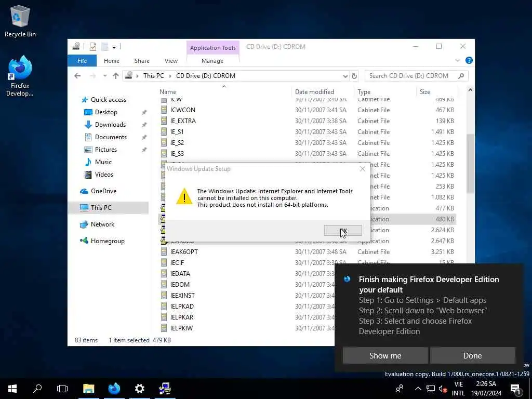Open Pictures in the navigation pane
The image size is (532, 399).
(100, 150)
